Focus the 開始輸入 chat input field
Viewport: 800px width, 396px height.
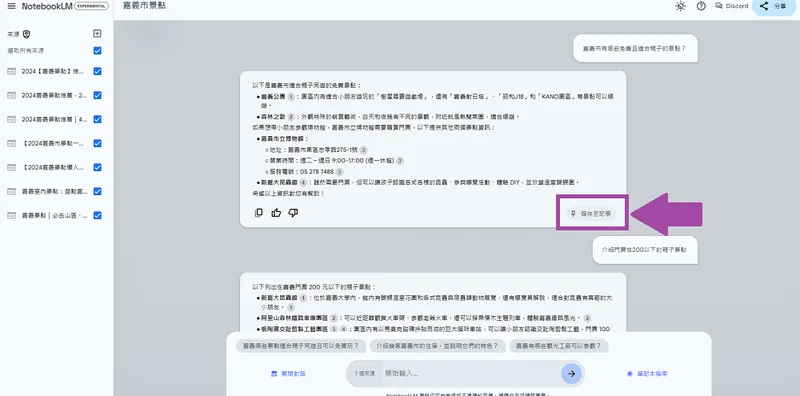pos(469,374)
